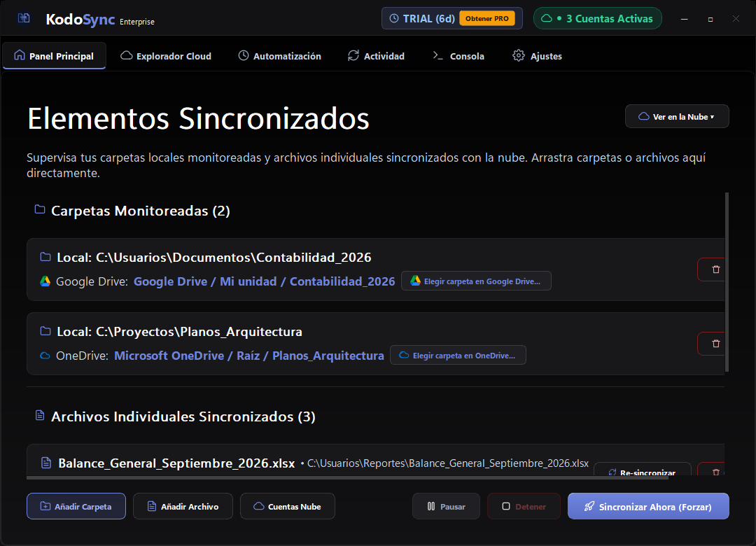
Task: Go to the Actividad tab
Action: click(x=376, y=56)
